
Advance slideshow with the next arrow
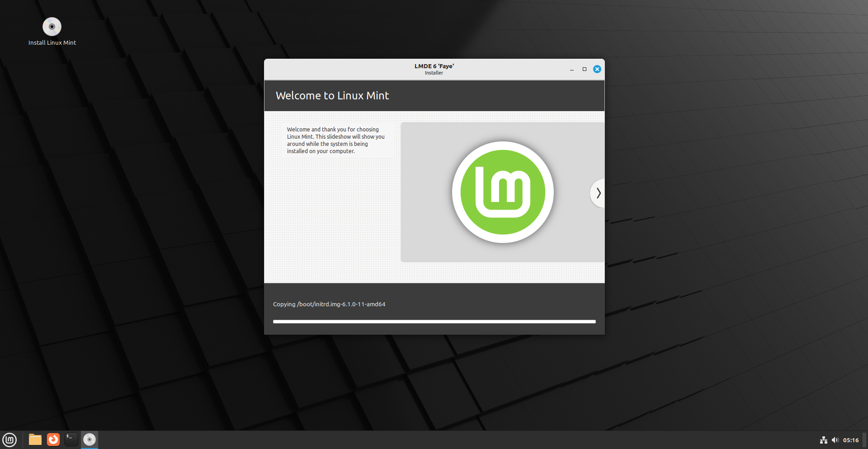tap(598, 193)
